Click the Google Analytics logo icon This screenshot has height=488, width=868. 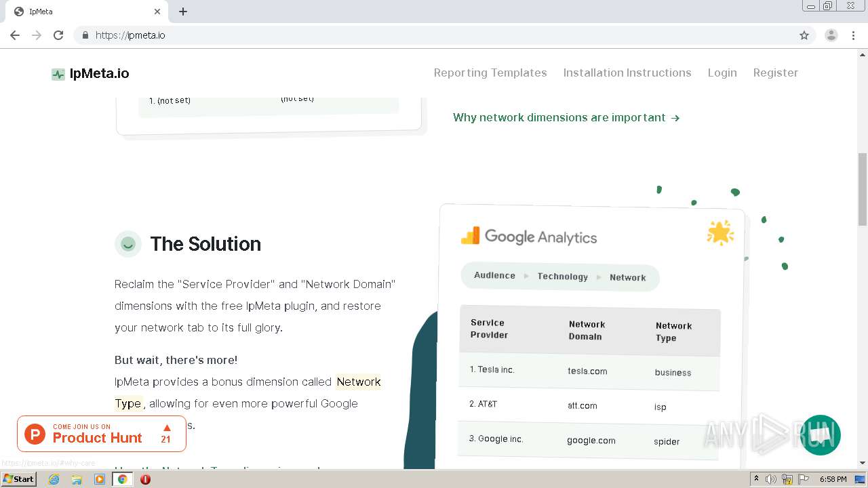471,236
